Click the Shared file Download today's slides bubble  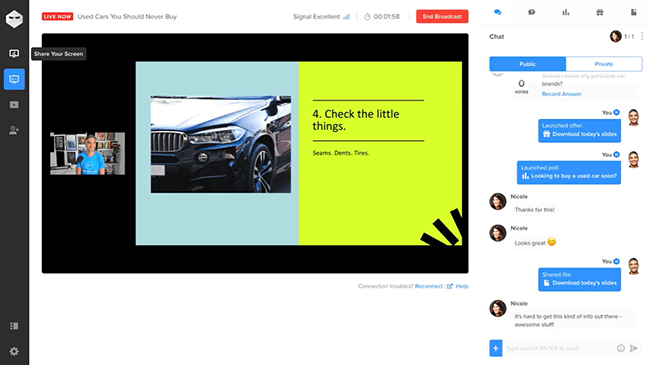pyautogui.click(x=580, y=280)
